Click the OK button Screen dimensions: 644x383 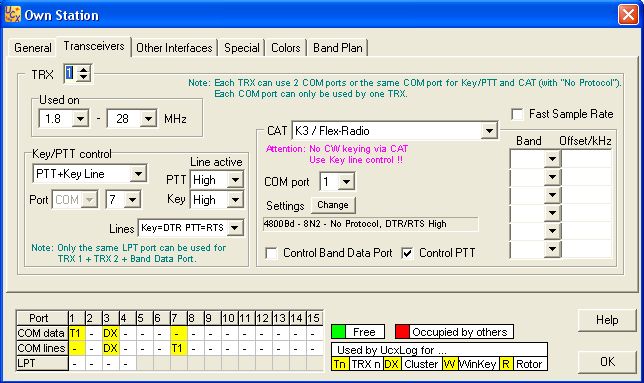click(x=607, y=362)
